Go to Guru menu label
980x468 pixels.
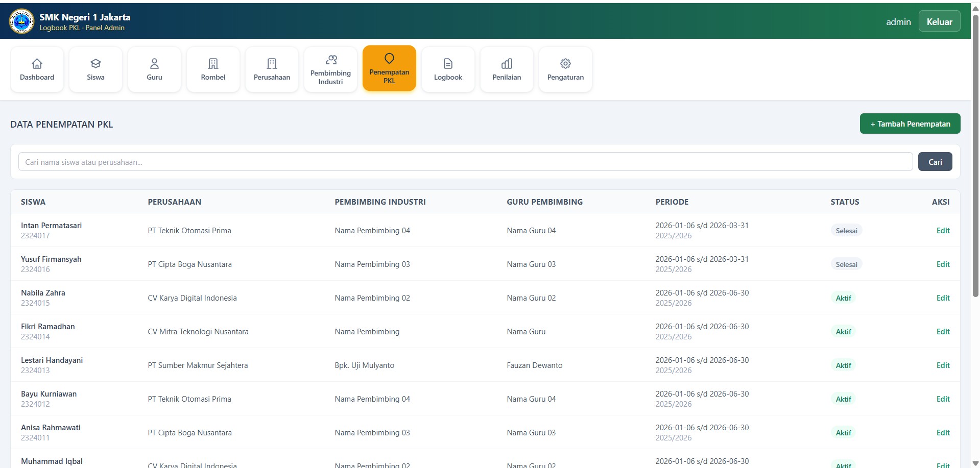click(x=154, y=77)
